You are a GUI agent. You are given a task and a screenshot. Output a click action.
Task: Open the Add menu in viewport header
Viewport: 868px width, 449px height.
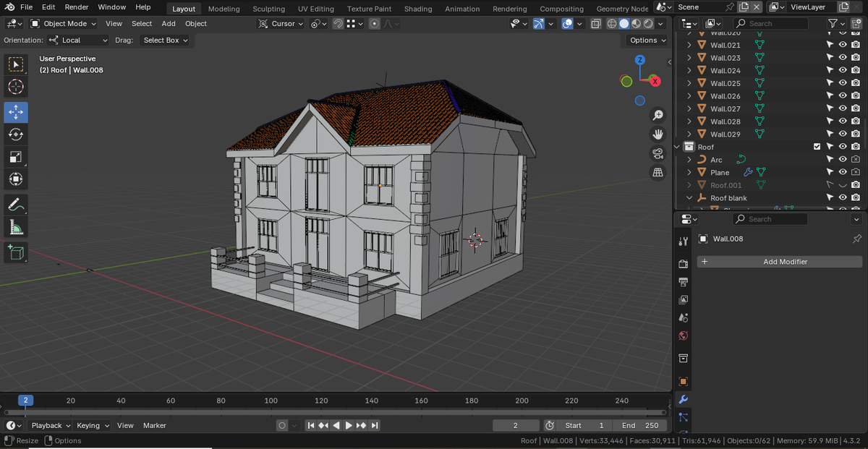tap(169, 24)
